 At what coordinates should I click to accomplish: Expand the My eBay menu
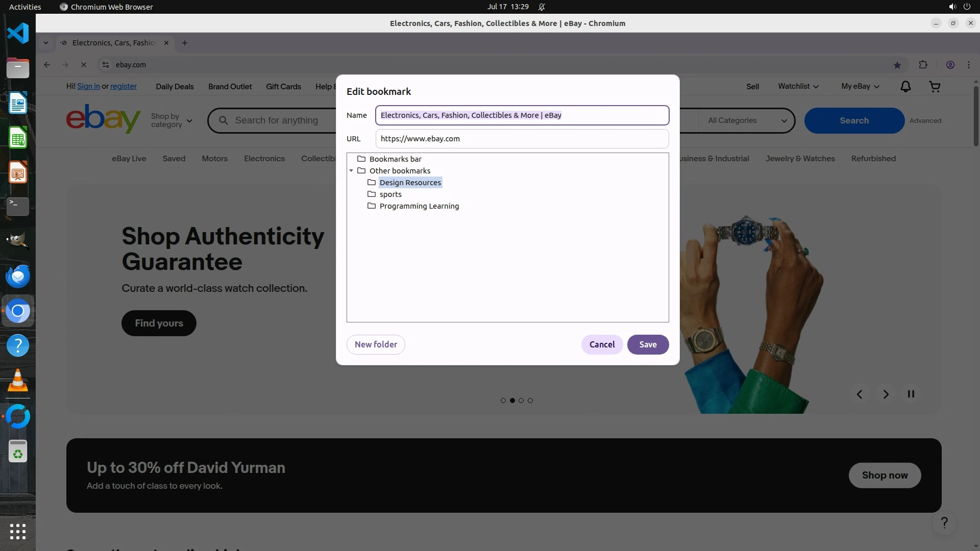[860, 86]
